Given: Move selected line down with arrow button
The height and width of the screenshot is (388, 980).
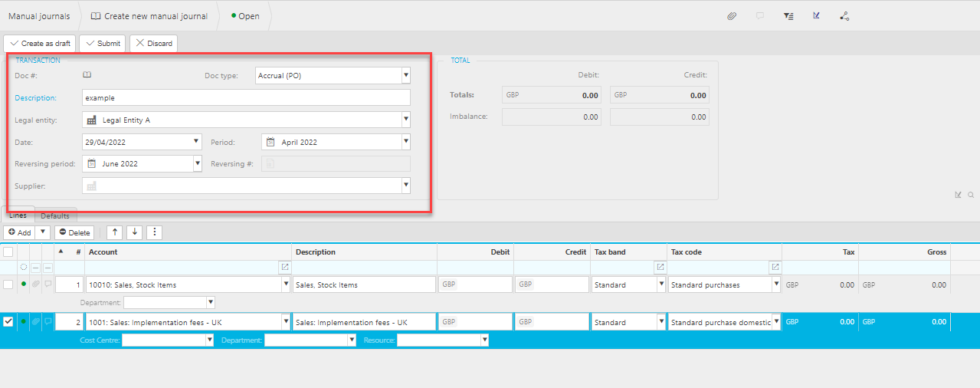Looking at the screenshot, I should [134, 232].
